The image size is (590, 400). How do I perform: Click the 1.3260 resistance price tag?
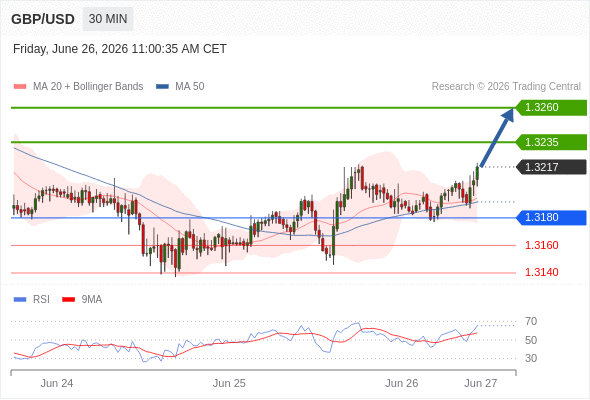click(x=551, y=108)
